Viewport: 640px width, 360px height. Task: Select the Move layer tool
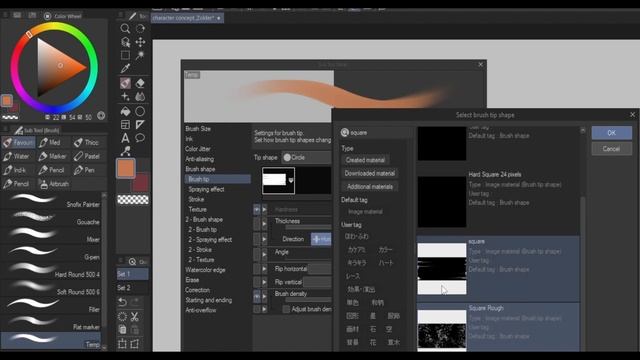point(140,42)
